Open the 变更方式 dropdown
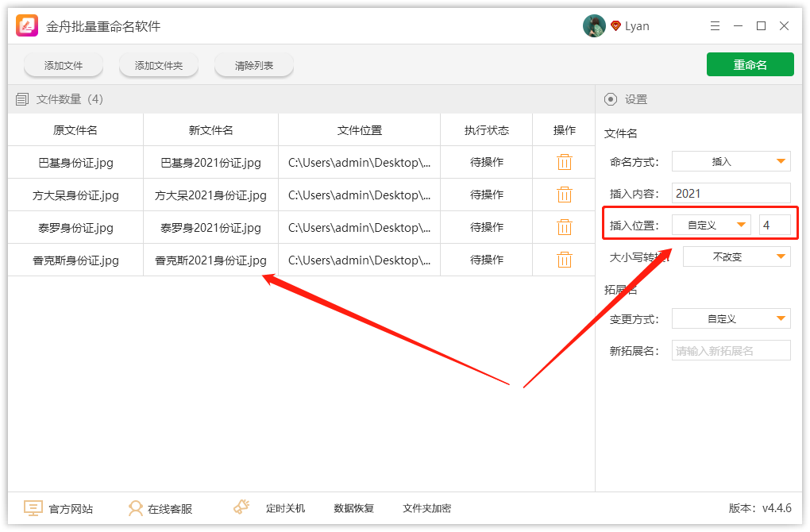 point(730,318)
